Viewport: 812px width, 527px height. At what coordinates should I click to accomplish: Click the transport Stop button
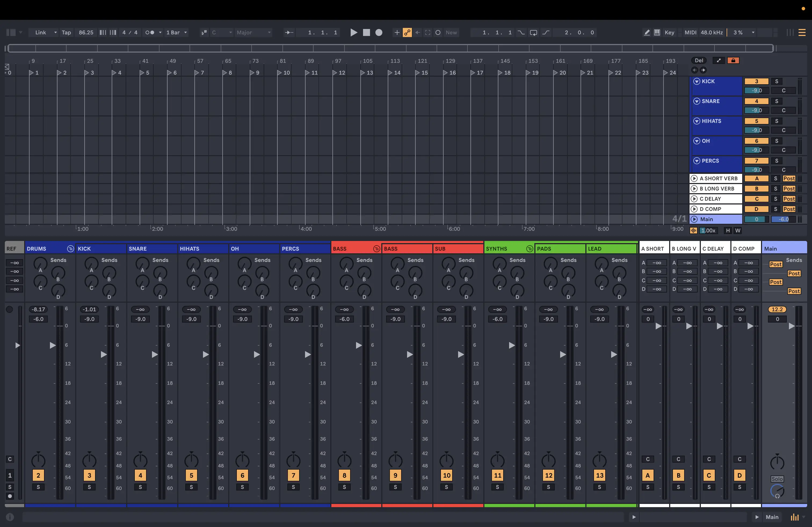click(x=367, y=32)
